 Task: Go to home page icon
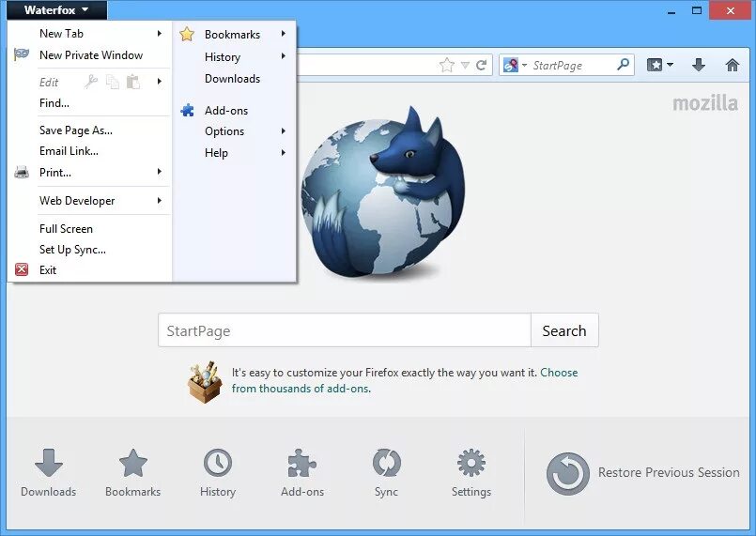click(x=733, y=65)
